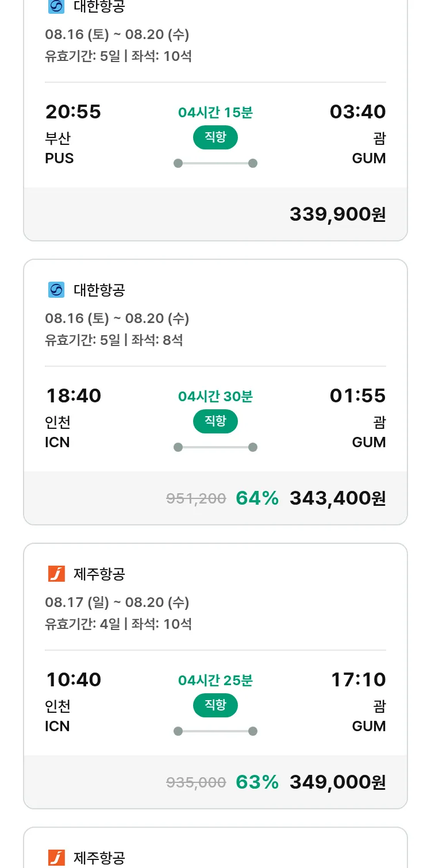The width and height of the screenshot is (431, 868).
Task: Click Korean Air logo on the 343,400원 card
Action: [56, 290]
